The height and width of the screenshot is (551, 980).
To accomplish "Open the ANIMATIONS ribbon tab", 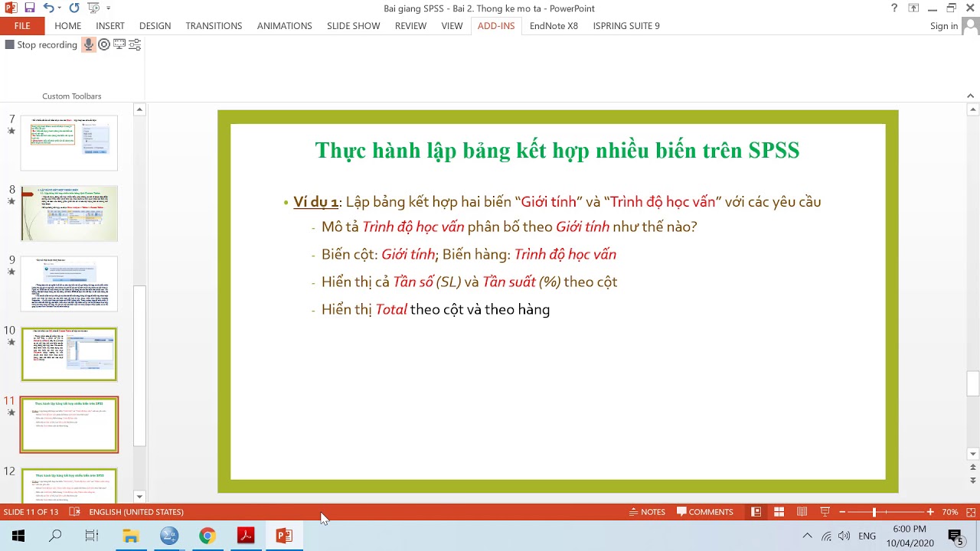I will pyautogui.click(x=284, y=26).
